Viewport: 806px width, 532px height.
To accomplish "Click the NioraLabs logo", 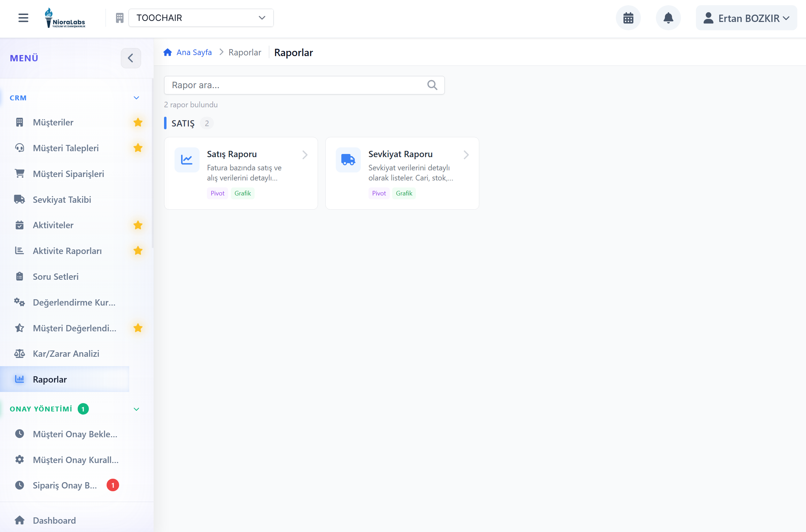I will pos(65,18).
